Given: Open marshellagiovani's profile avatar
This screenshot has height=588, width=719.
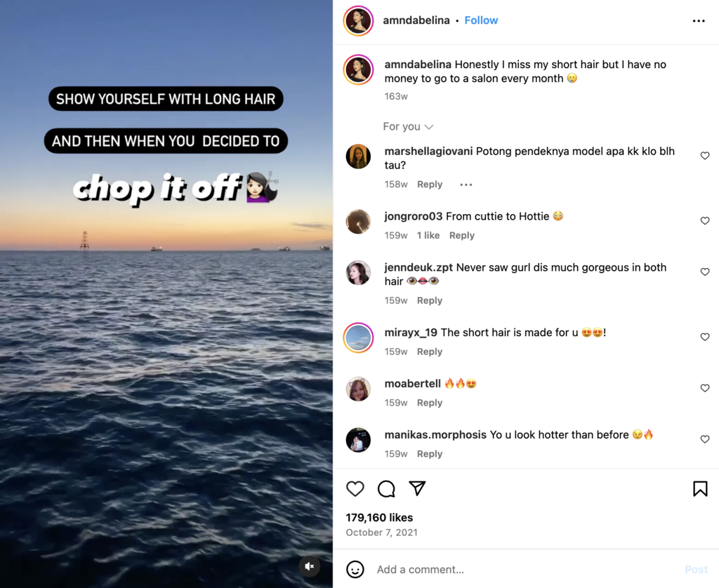Looking at the screenshot, I should 358,156.
